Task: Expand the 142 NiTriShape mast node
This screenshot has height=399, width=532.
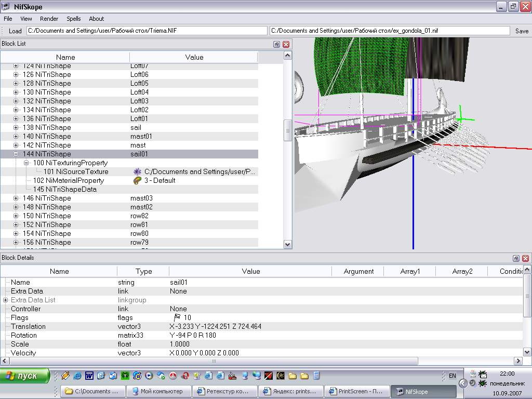Action: coord(16,145)
